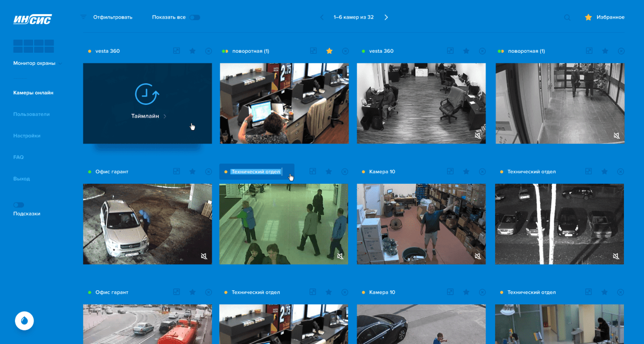Toggle the Показать все switch
The width and height of the screenshot is (644, 344).
pyautogui.click(x=195, y=18)
